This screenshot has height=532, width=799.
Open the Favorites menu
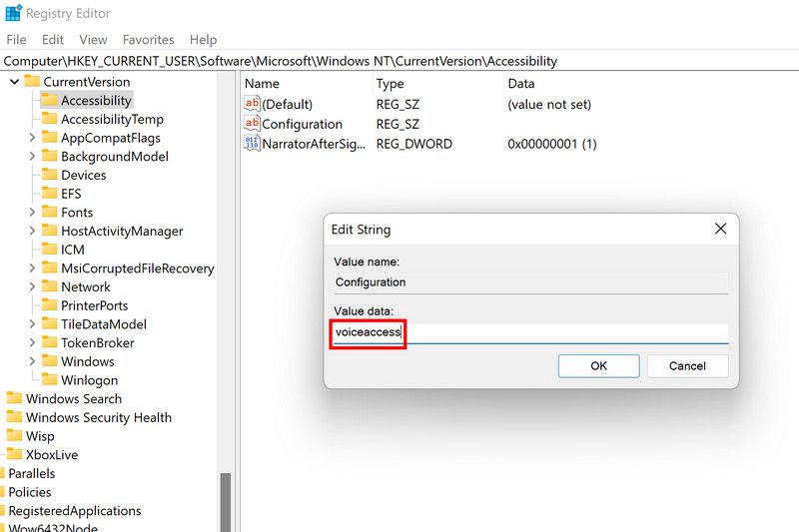pyautogui.click(x=148, y=40)
